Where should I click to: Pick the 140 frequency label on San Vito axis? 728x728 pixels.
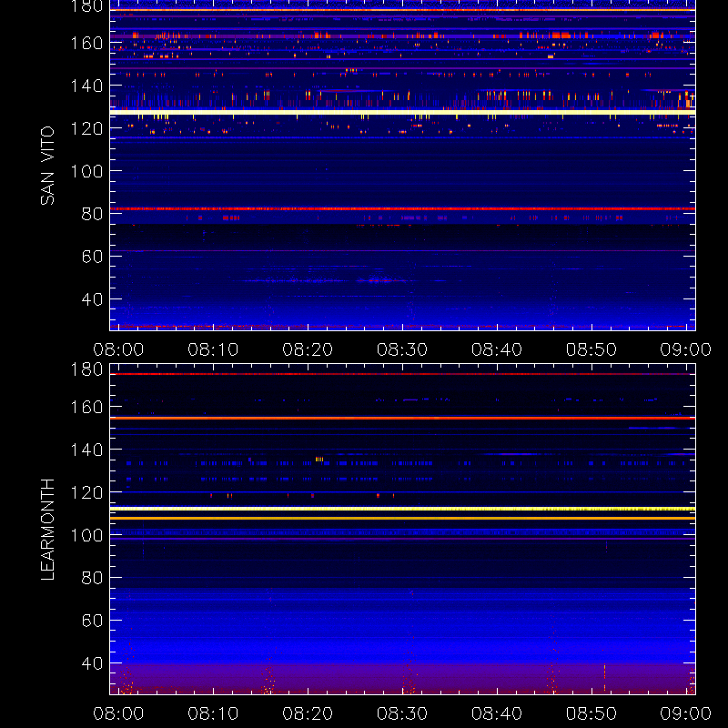(86, 86)
